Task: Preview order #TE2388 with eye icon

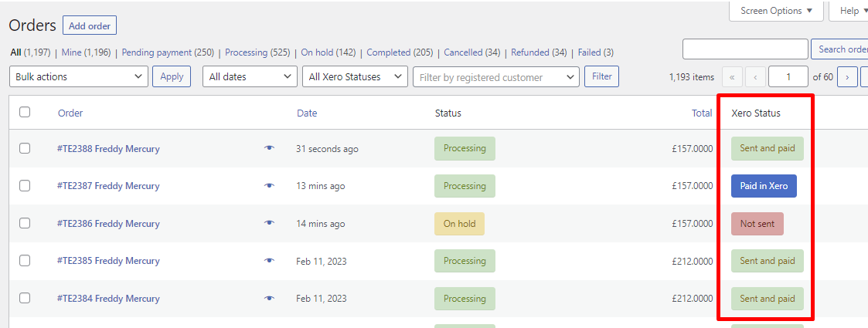Action: 269,148
